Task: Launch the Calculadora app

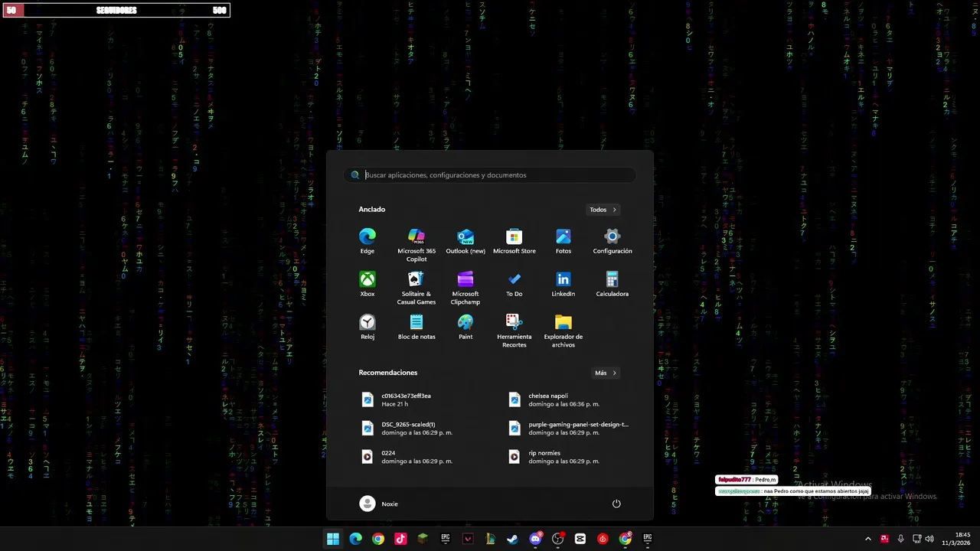Action: coord(612,283)
